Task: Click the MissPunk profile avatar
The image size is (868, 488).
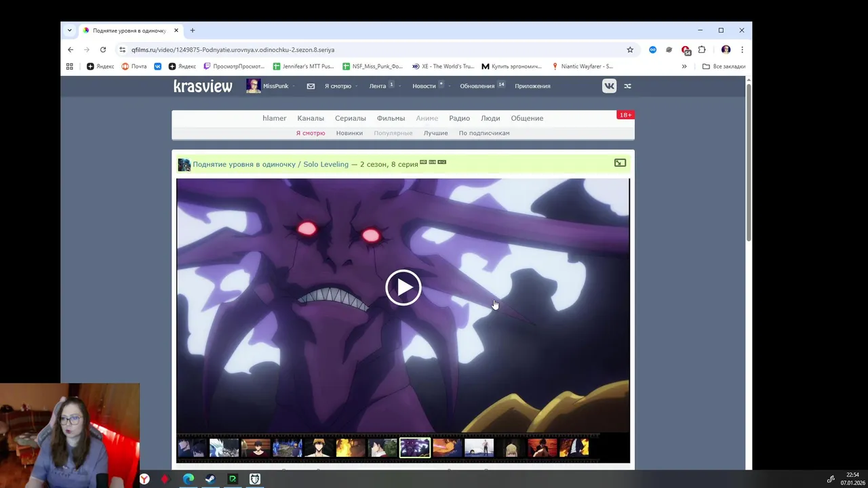Action: click(253, 85)
